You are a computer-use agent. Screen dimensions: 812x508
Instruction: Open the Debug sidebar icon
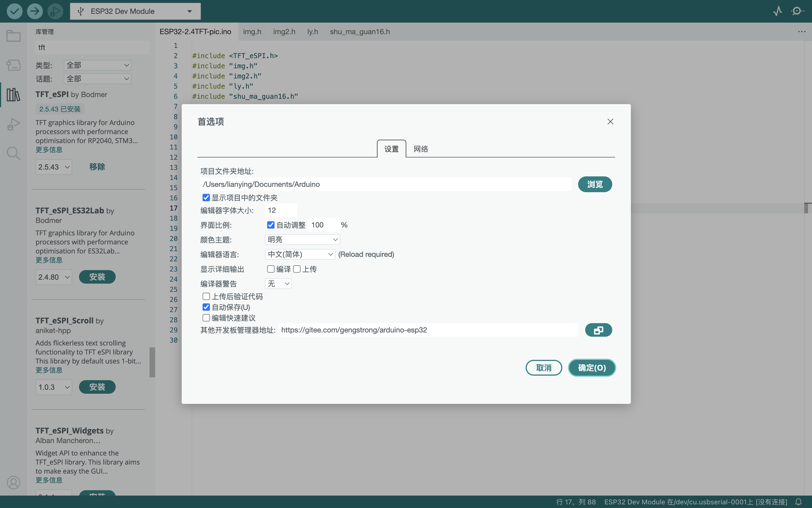(14, 124)
